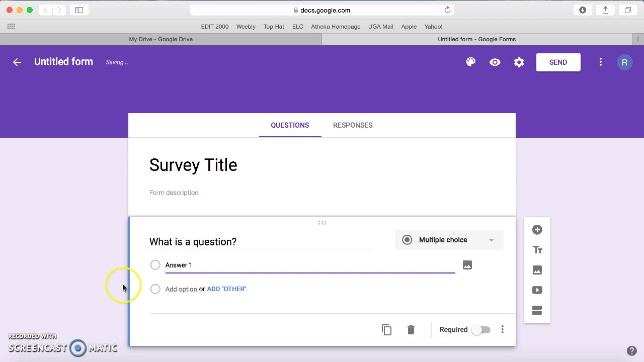Screen dimensions: 644x362
Task: Open the color palette theme options
Action: click(x=471, y=62)
